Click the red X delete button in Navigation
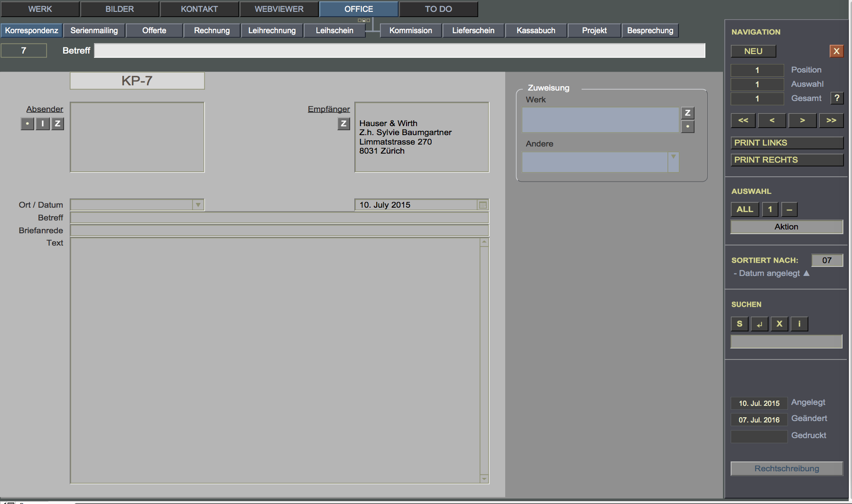 point(836,51)
